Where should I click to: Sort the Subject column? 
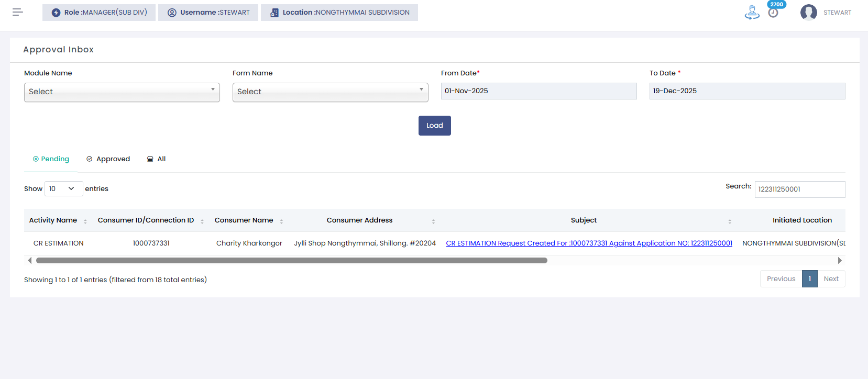click(x=729, y=221)
